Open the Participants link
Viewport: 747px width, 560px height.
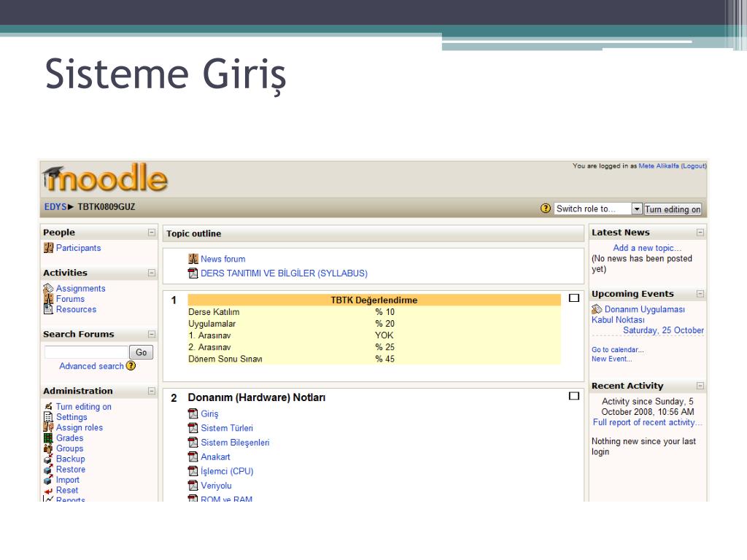click(x=79, y=248)
